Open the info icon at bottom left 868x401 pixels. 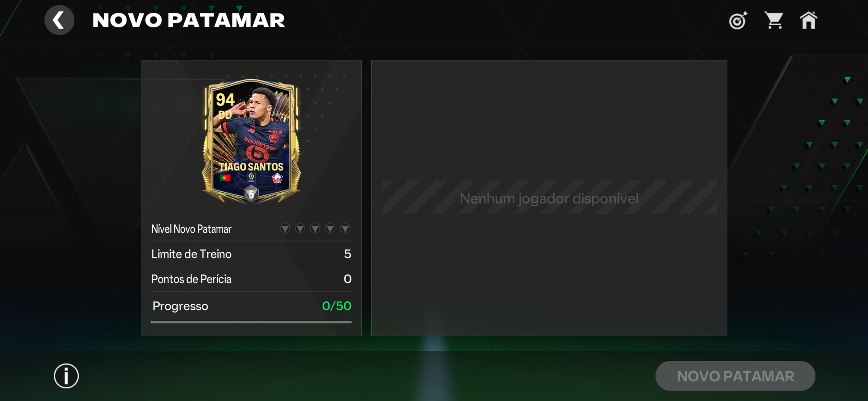pos(66,376)
